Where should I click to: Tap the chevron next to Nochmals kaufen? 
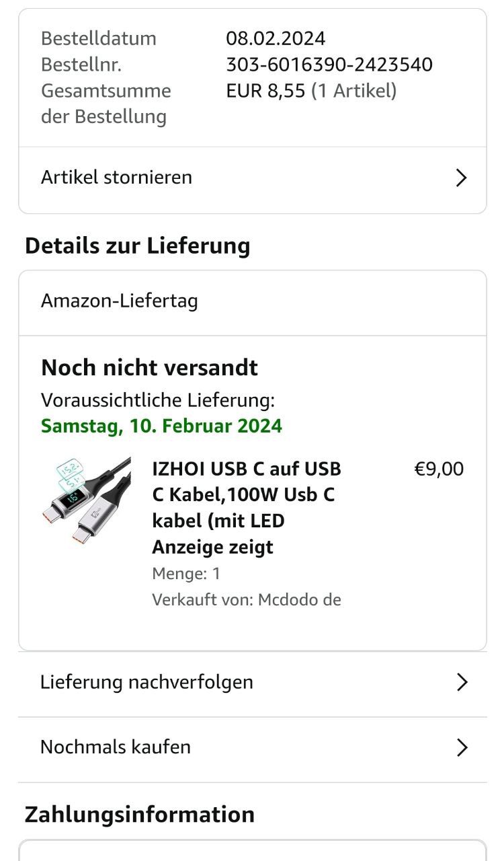461,747
